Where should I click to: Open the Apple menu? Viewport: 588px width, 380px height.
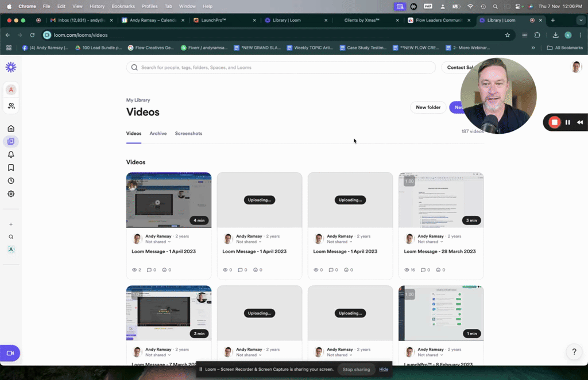click(9, 6)
